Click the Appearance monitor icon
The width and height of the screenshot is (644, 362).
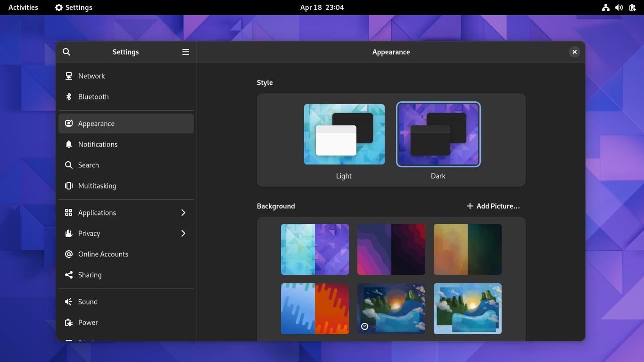point(69,123)
